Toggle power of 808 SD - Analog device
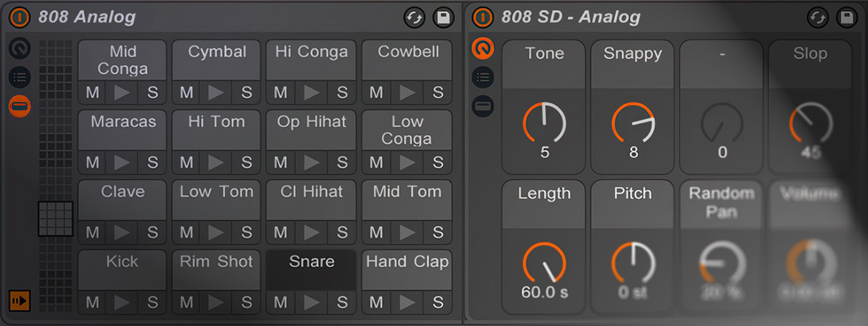 483,18
